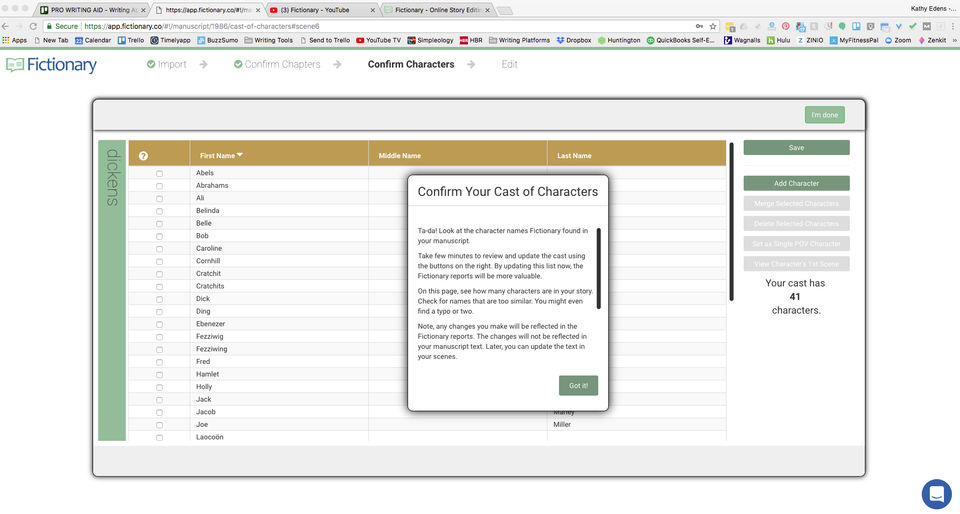Open the Dropbox bookmark
The width and height of the screenshot is (960, 514).
coord(574,40)
